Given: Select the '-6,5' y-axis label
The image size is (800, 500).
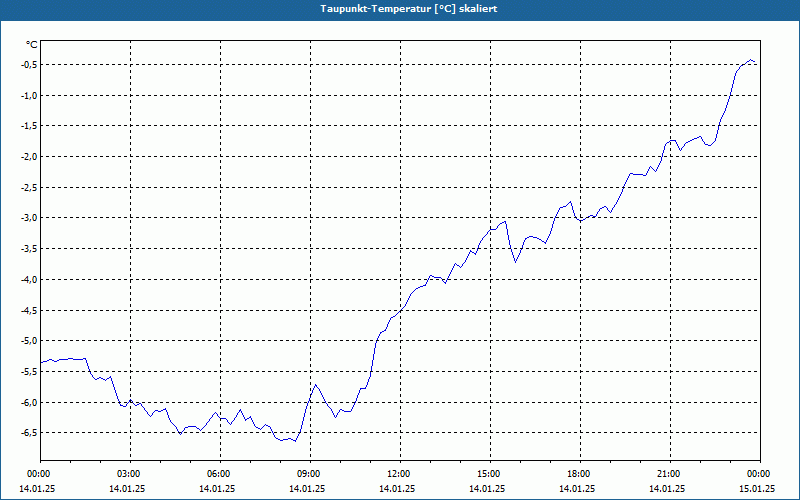Looking at the screenshot, I should [x=29, y=433].
